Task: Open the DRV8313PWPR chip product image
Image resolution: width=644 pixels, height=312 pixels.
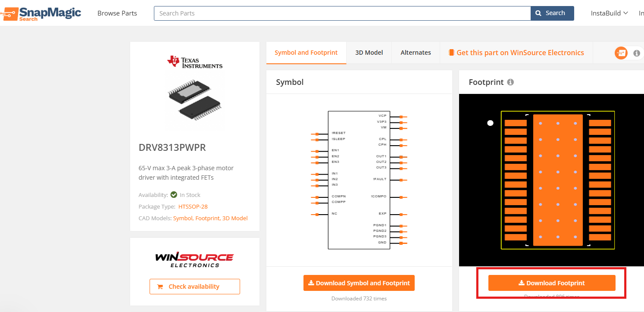Action: click(195, 99)
